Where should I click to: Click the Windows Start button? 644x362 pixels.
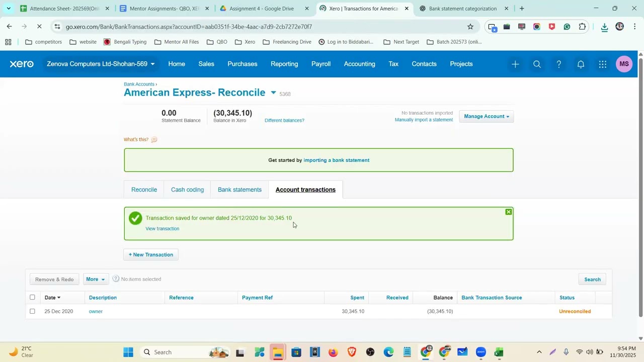(128, 352)
